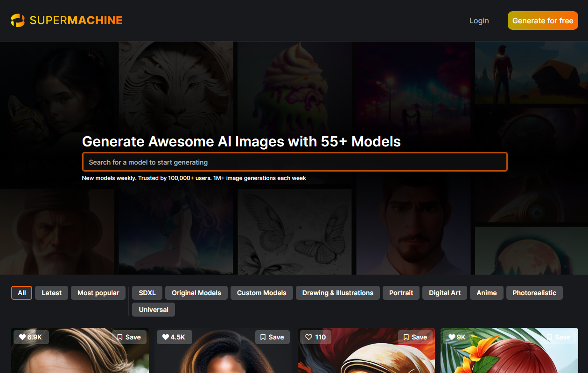Like the model with 110 hearts

(308, 337)
